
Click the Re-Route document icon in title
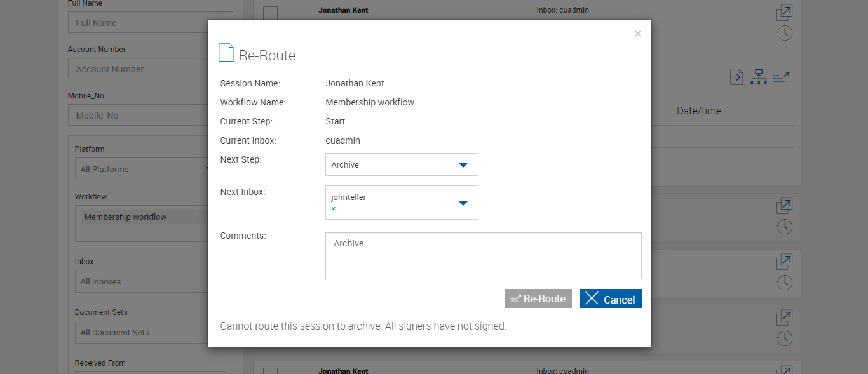click(226, 53)
